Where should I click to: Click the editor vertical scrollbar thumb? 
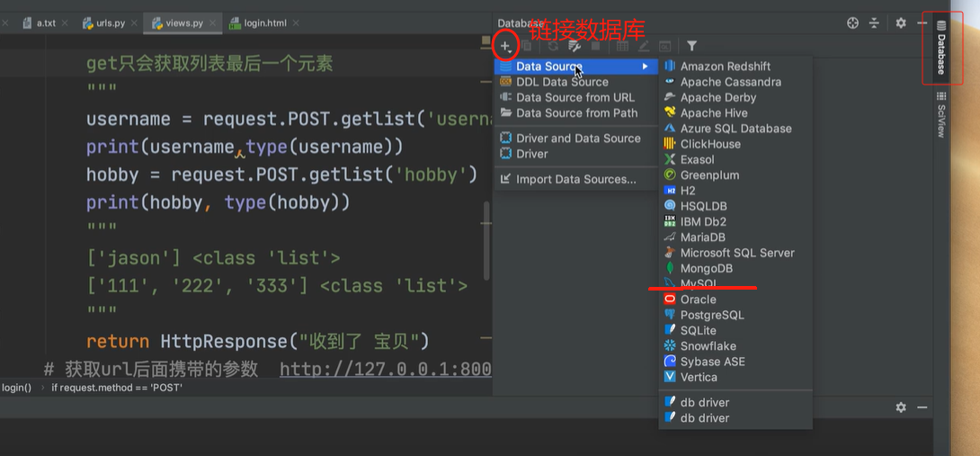[x=487, y=241]
